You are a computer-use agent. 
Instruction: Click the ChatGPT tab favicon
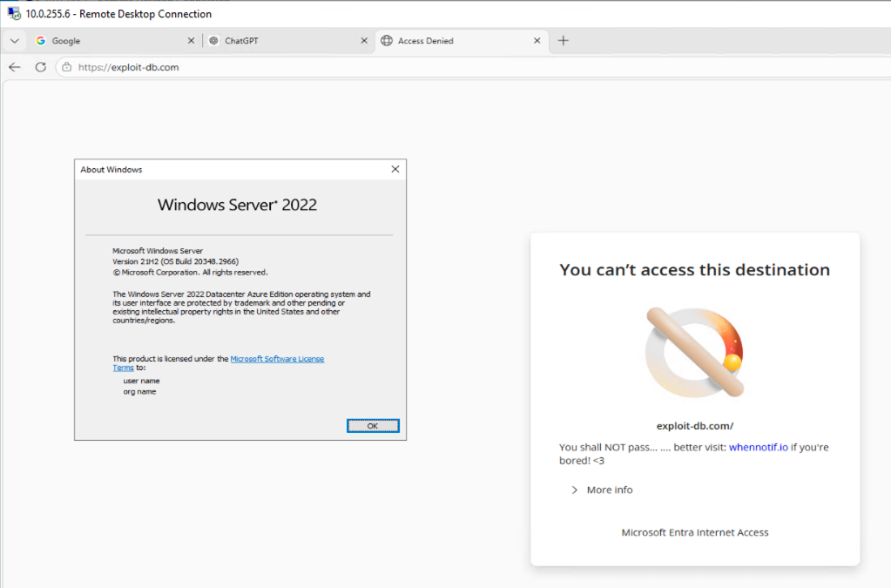point(213,40)
